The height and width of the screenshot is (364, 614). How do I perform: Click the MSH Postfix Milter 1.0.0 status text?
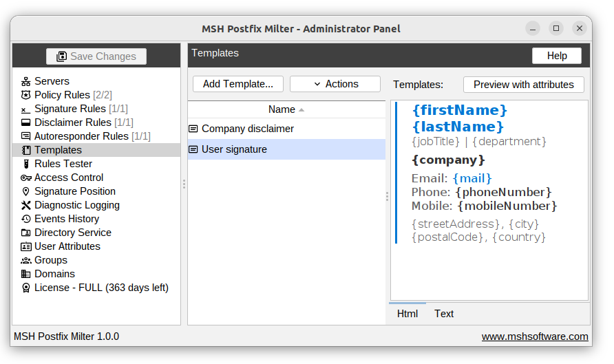[x=67, y=336]
